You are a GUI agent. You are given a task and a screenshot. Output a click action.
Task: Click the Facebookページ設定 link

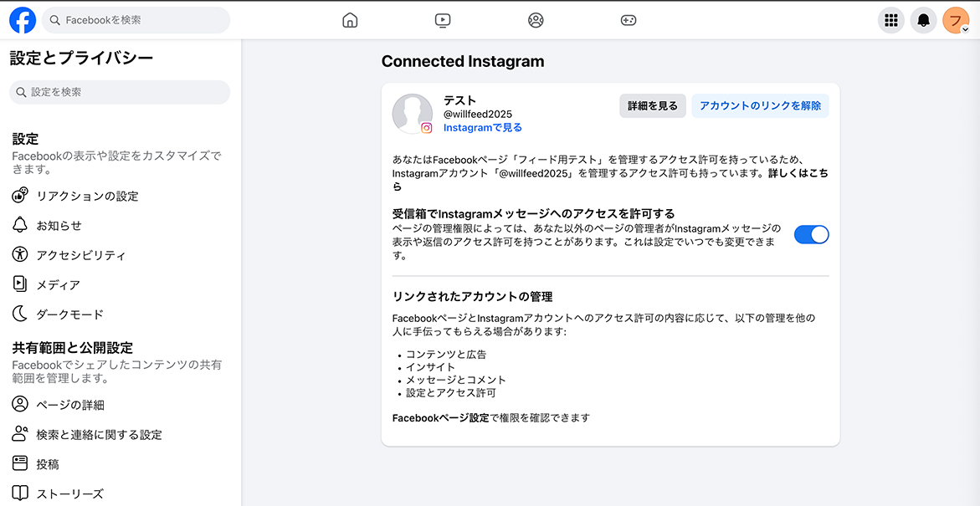click(440, 418)
